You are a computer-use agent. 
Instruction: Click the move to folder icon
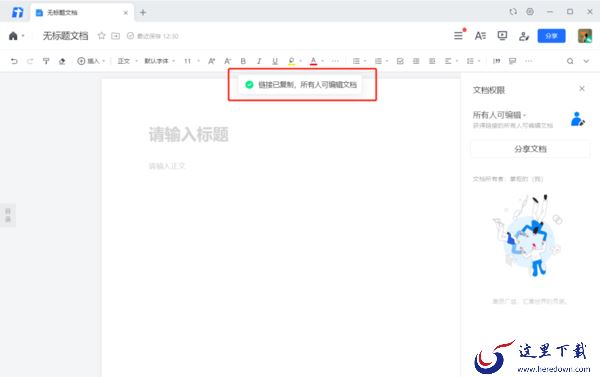(116, 36)
